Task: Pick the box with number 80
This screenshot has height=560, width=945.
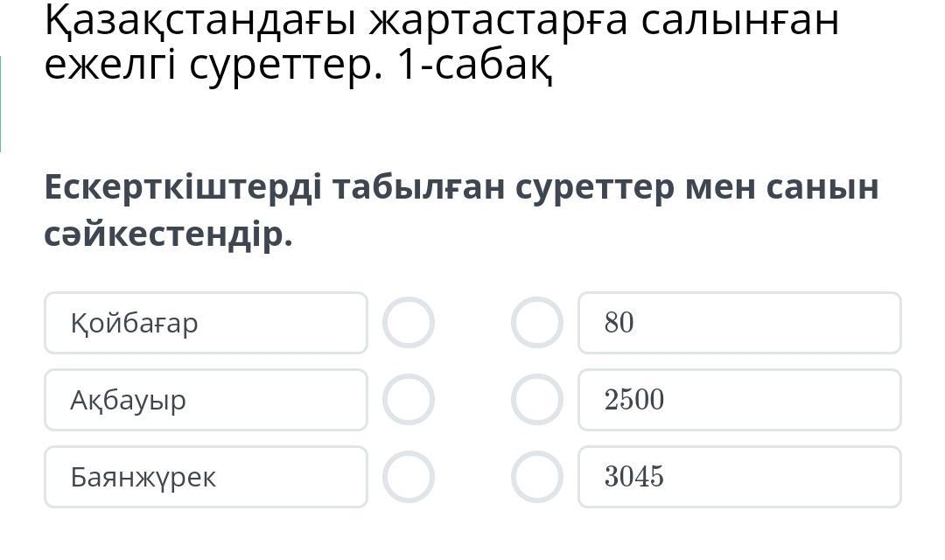Action: [x=739, y=323]
